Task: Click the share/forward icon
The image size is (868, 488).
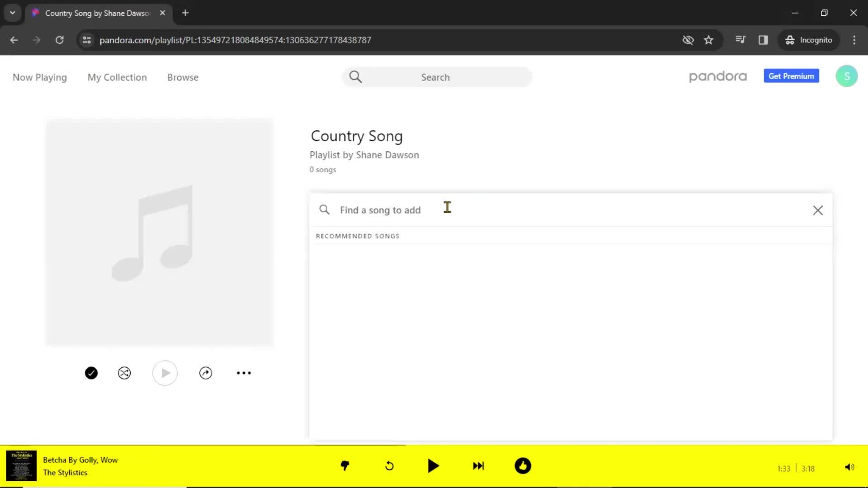Action: (206, 372)
